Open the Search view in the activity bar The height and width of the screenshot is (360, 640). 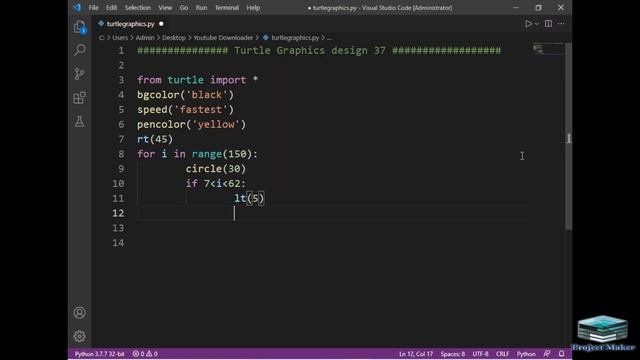tap(80, 50)
